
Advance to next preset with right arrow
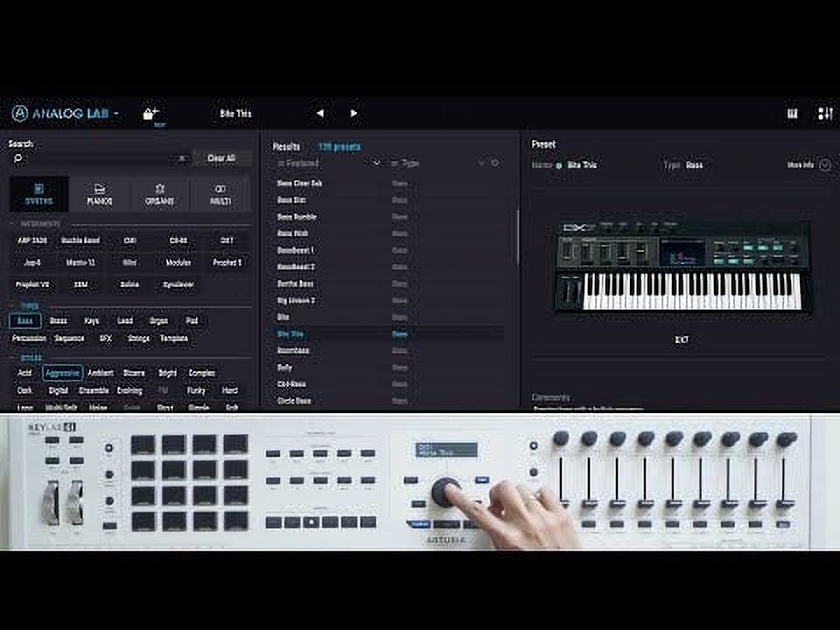pos(353,114)
